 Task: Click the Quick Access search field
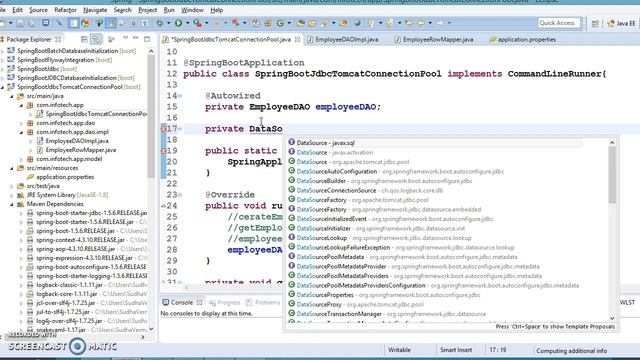tap(558, 23)
